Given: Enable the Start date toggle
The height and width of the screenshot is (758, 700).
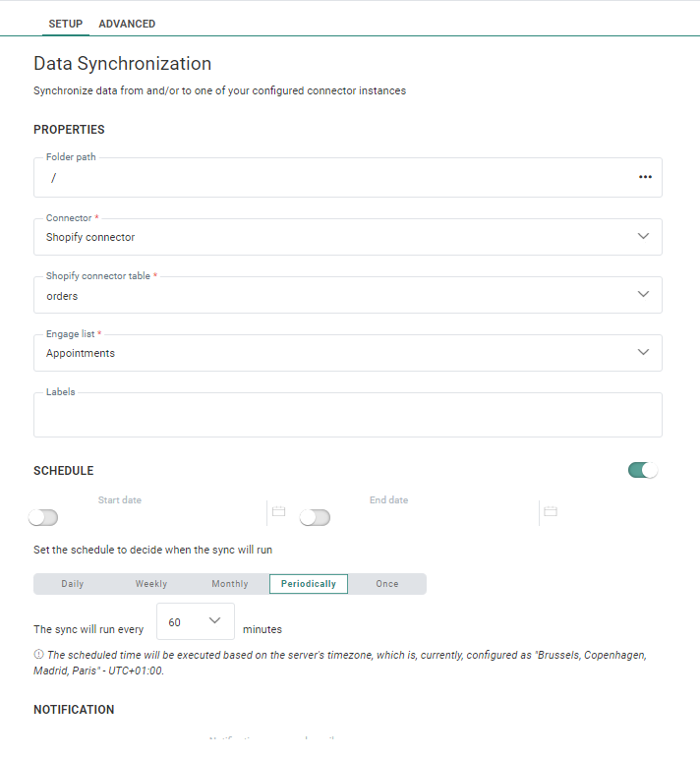Looking at the screenshot, I should (43, 517).
